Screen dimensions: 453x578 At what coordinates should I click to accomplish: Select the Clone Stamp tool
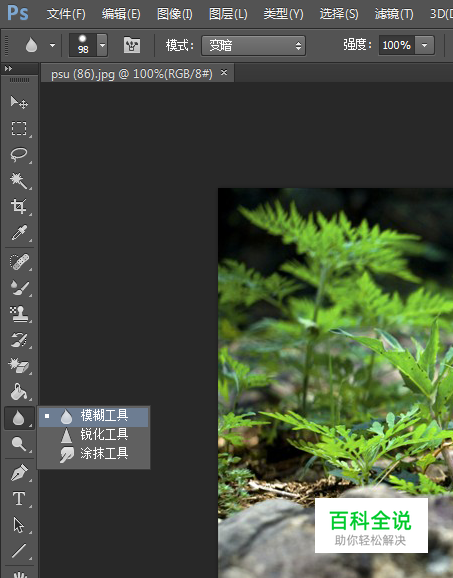point(19,314)
